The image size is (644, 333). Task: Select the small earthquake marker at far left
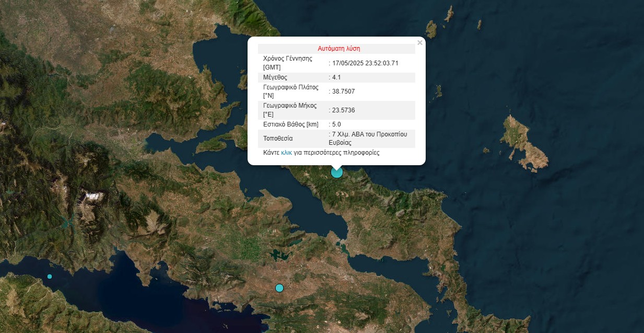[50, 277]
